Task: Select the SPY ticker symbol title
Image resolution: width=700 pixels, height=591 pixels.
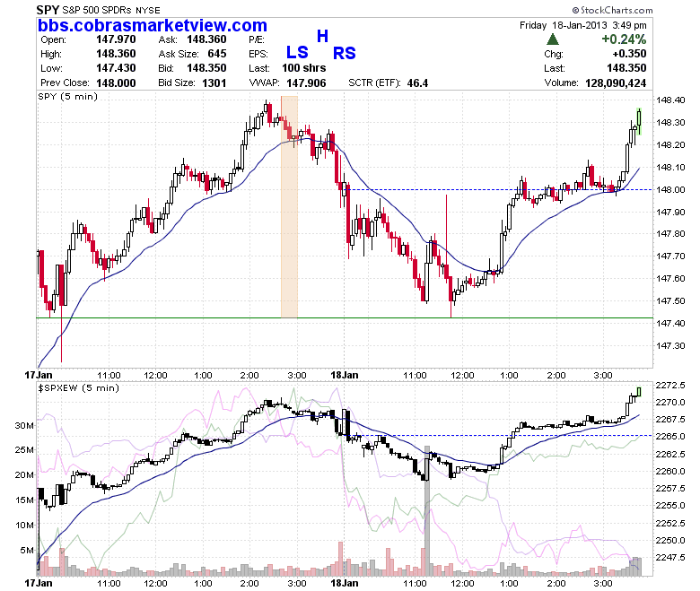Action: point(48,10)
